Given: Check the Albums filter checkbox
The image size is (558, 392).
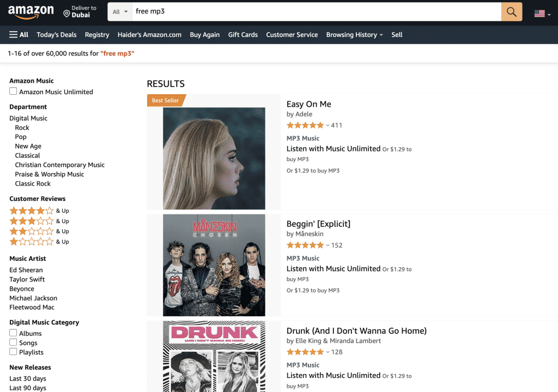Looking at the screenshot, I should pos(13,333).
